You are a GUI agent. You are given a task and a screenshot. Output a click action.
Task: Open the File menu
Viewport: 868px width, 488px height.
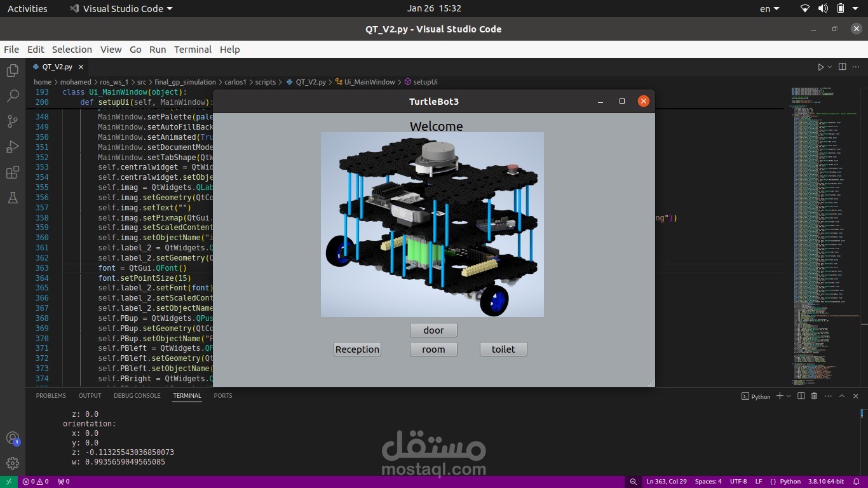point(11,50)
